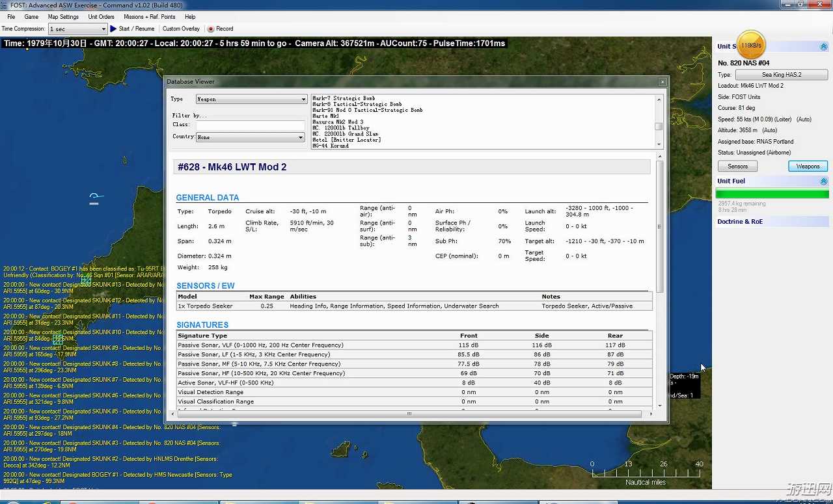Click the weapon list scrollbar down arrow
The image size is (833, 504).
click(659, 144)
